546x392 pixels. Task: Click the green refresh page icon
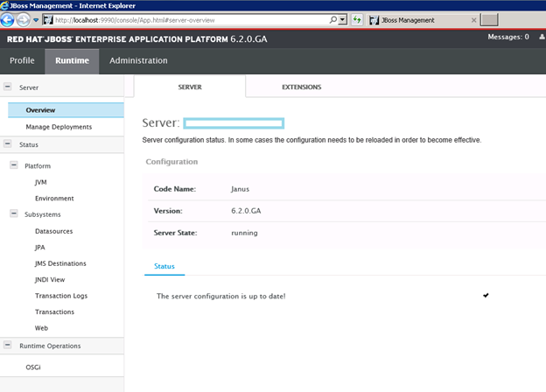click(x=357, y=20)
